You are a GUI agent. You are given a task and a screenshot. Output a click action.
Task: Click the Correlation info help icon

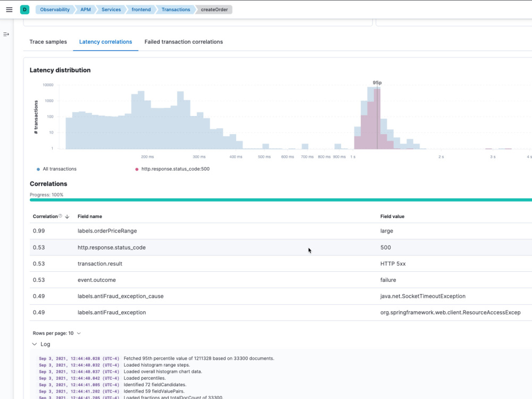61,216
